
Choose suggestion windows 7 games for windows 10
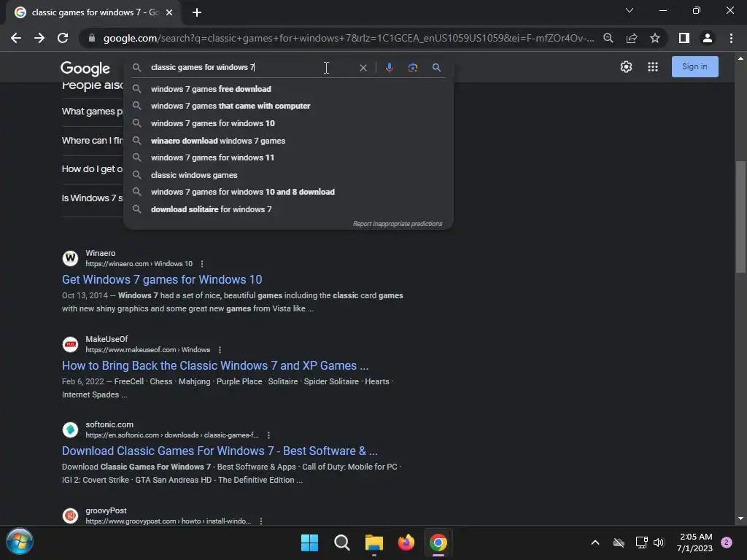[x=288, y=123]
